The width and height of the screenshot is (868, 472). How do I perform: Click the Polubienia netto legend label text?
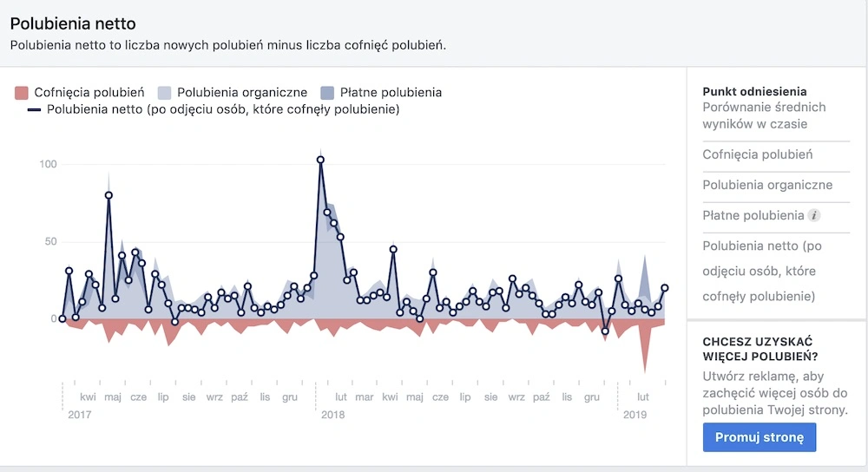pyautogui.click(x=223, y=109)
